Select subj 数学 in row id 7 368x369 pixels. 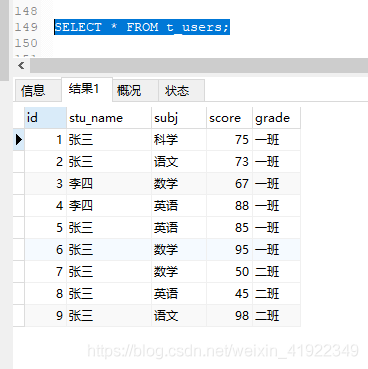[x=179, y=272]
